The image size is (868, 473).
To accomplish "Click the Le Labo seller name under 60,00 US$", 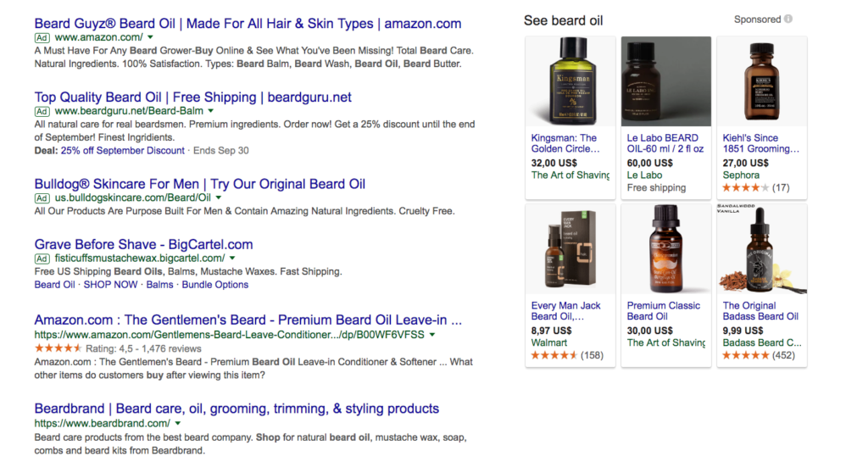I will coord(644,175).
